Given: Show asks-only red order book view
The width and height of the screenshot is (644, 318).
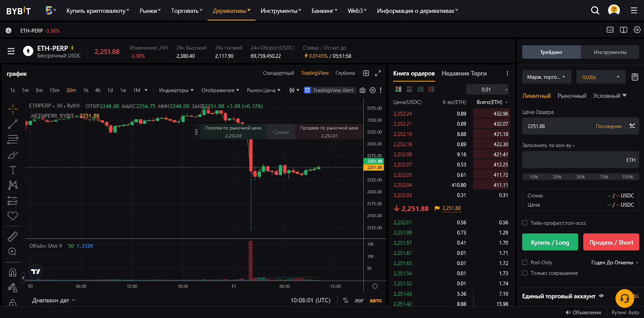Looking at the screenshot, I should coord(431,89).
